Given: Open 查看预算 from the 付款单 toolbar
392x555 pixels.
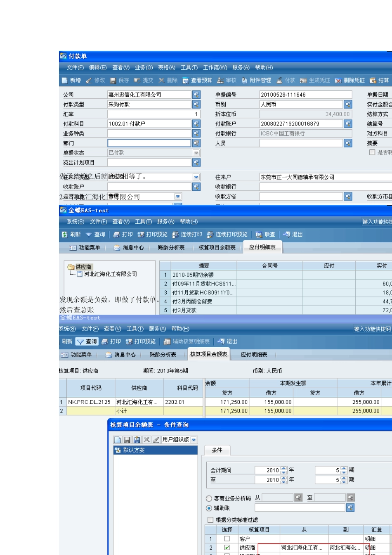Looking at the screenshot, I should [197, 81].
